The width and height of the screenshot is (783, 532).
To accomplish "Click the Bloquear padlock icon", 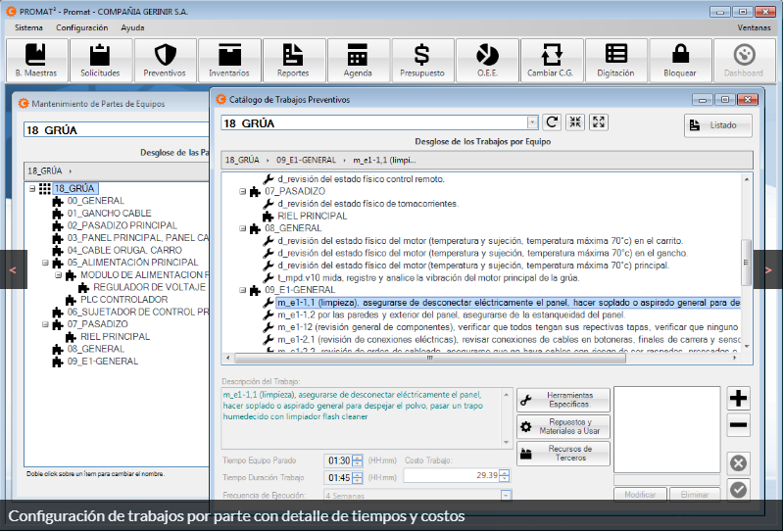I will (680, 61).
